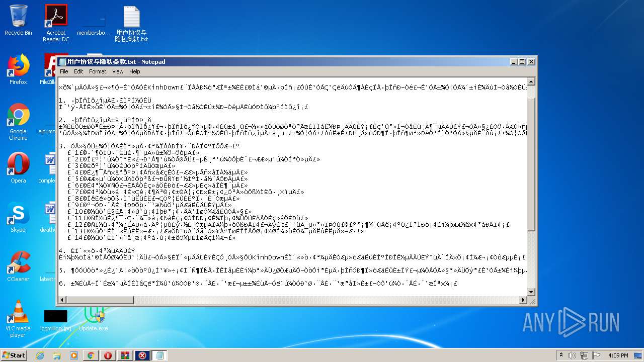Select the Opera desktop shortcut
Screen dimensions: 644x362
pos(18,167)
